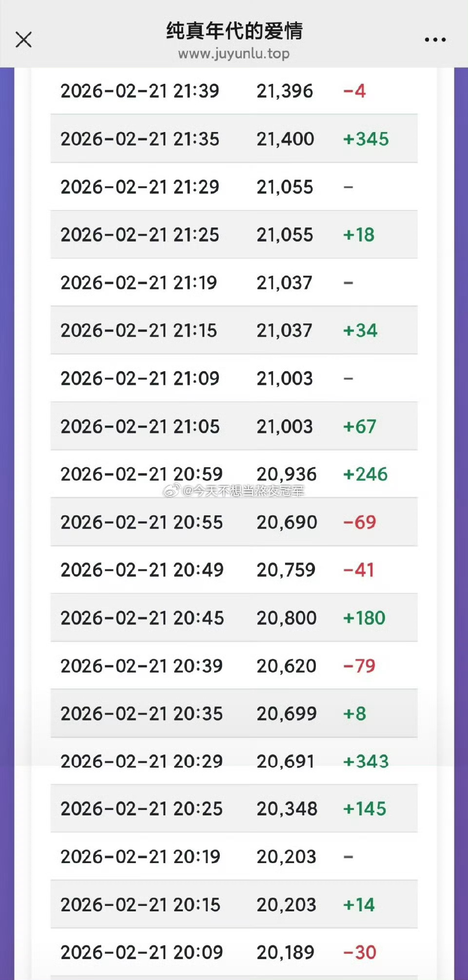Click the -30 change at 20:09

click(x=360, y=952)
